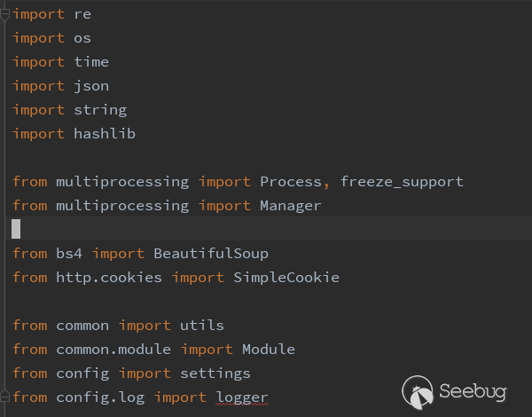The image size is (532, 417).
Task: Click the freeze_support identifier
Action: pos(402,182)
